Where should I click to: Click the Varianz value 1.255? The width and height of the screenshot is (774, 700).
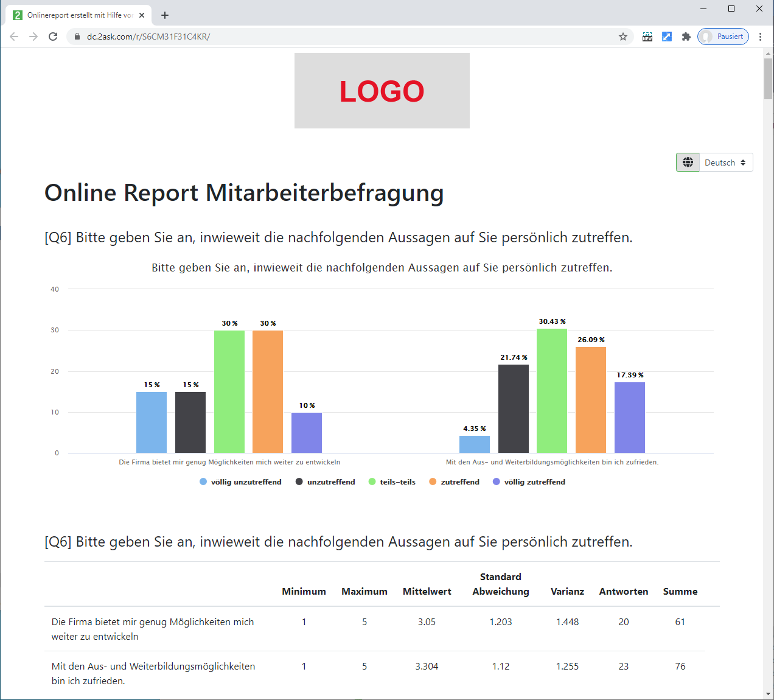tap(568, 667)
